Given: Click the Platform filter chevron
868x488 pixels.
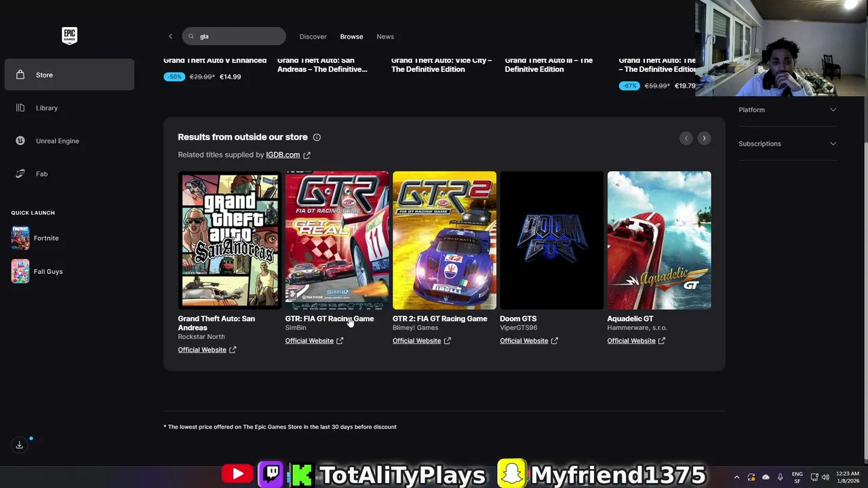Looking at the screenshot, I should coord(833,110).
